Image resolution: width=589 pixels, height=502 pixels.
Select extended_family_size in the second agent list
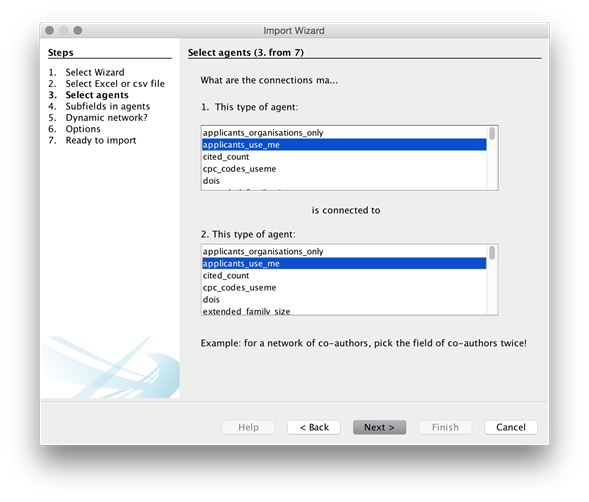[344, 311]
